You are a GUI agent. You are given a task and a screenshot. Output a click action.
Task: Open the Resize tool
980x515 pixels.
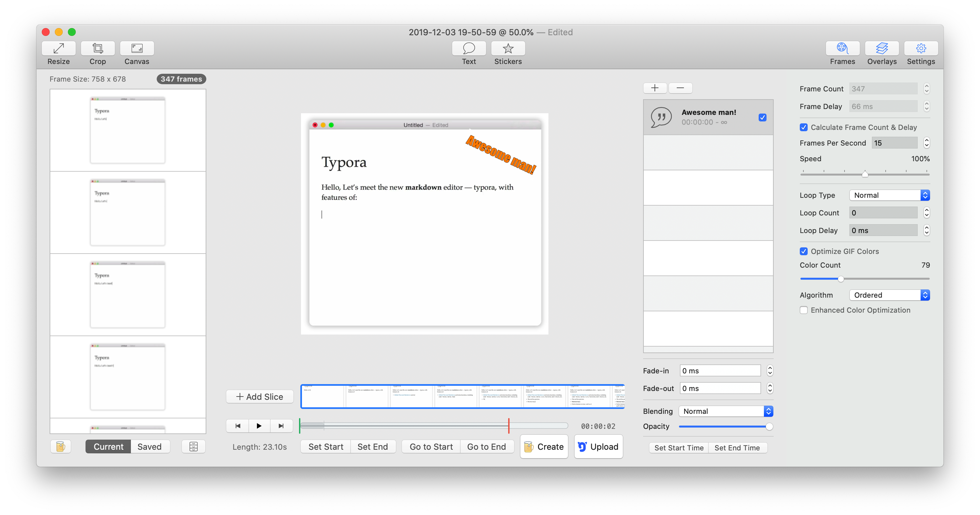click(x=58, y=49)
